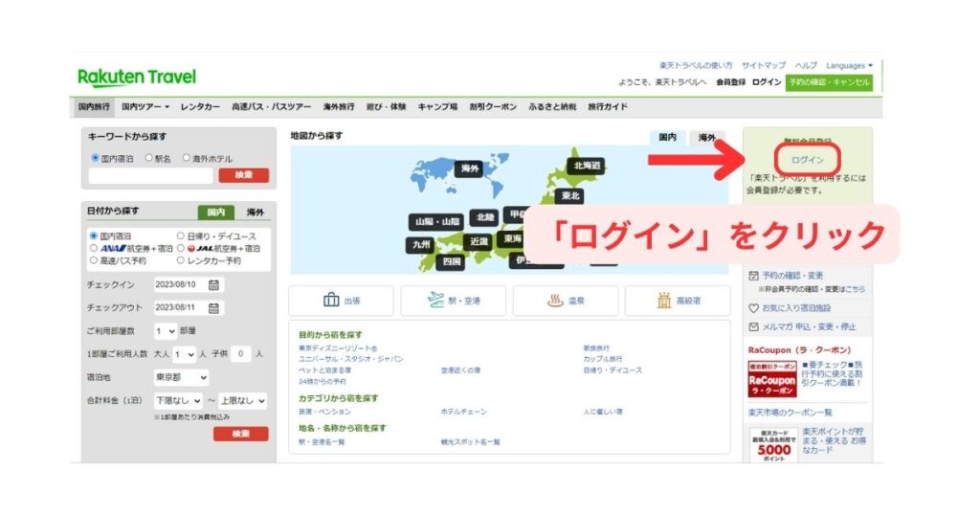Select the 海外 label on the map

pos(469,168)
